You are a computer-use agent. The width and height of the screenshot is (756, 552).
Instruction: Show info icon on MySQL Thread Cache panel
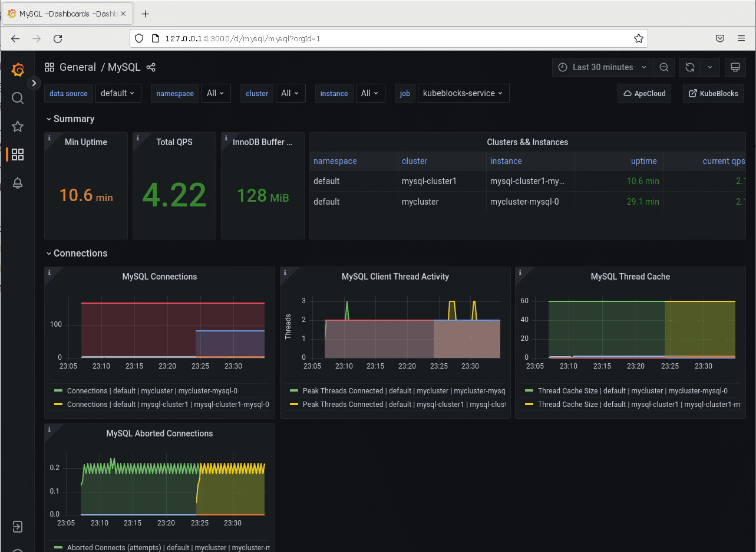point(520,272)
